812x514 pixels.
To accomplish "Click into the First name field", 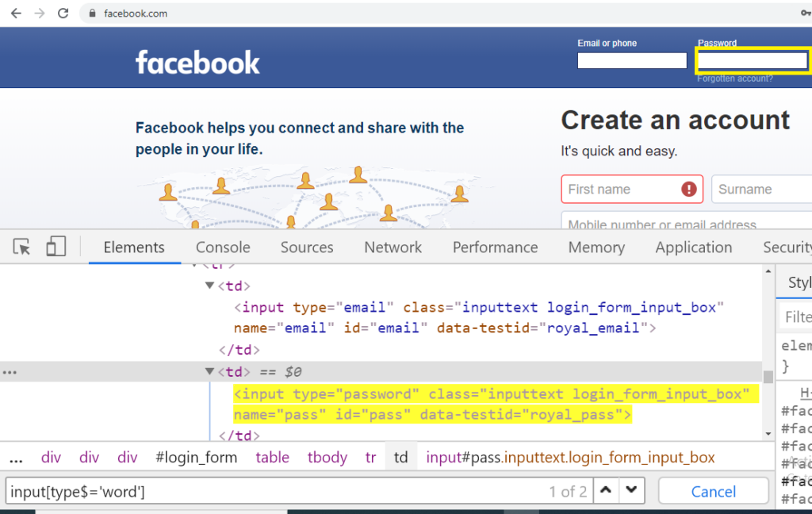I will pos(632,189).
